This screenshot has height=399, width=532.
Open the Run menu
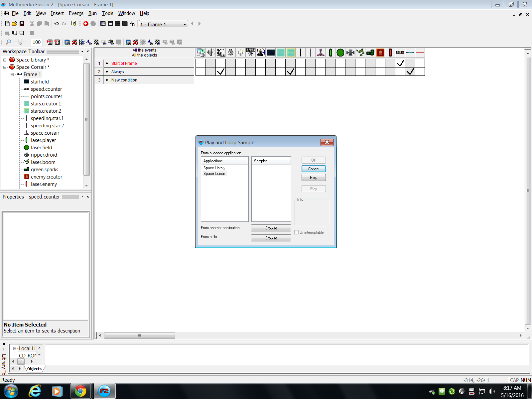coord(92,13)
